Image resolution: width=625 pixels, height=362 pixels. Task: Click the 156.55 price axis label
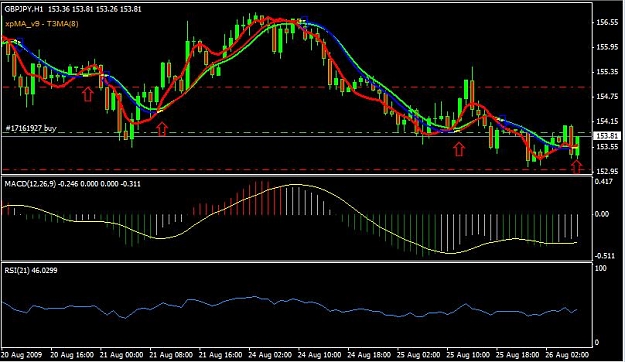[x=607, y=22]
